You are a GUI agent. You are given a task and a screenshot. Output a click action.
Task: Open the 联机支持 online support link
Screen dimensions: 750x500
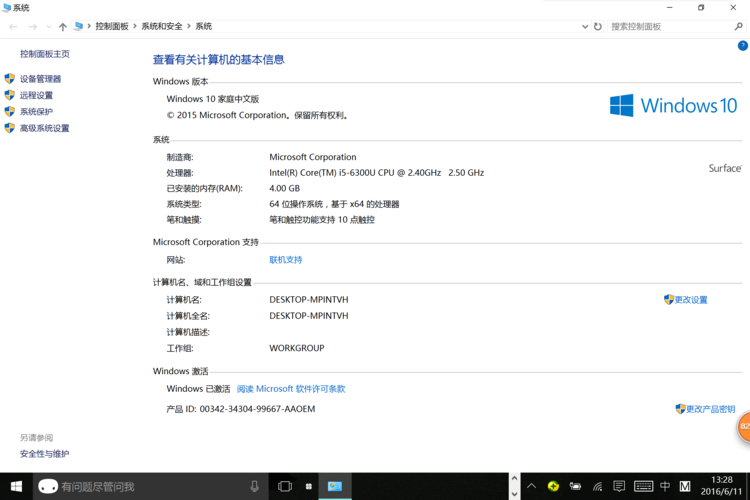(x=286, y=260)
